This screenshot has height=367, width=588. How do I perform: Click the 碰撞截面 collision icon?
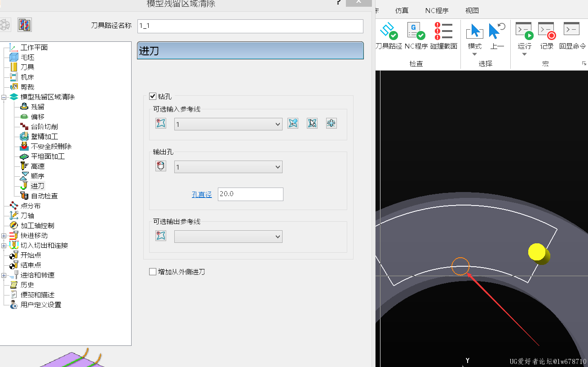[443, 31]
